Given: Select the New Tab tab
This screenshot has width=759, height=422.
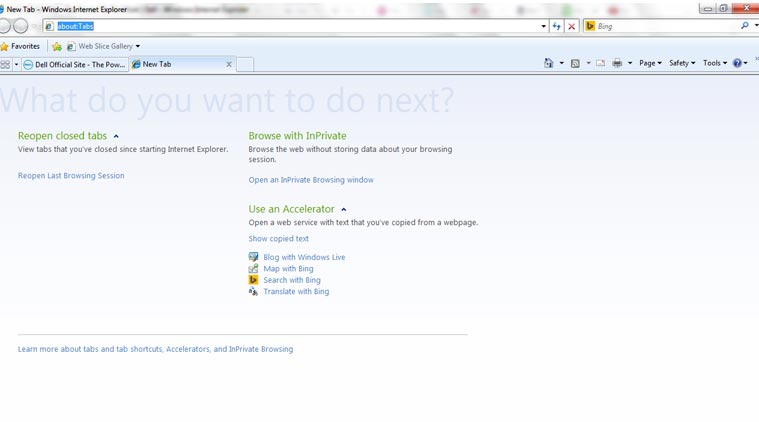Looking at the screenshot, I should pos(182,64).
